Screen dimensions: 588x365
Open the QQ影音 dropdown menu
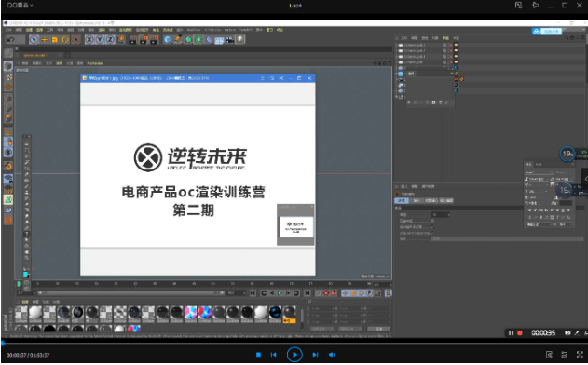click(x=20, y=6)
